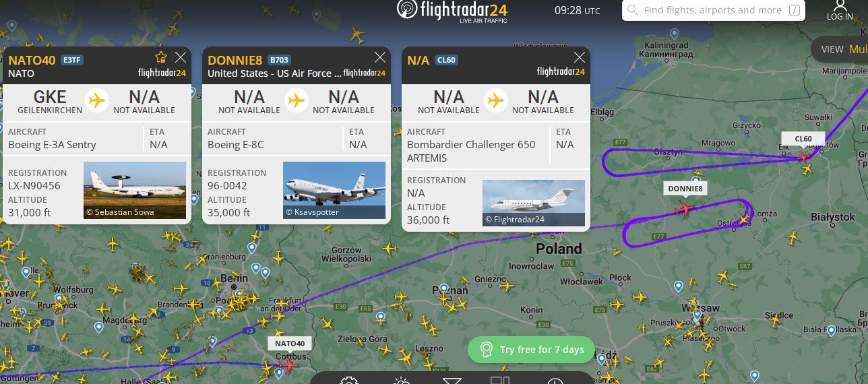Close the N/A CL60 flight card
The width and height of the screenshot is (868, 384).
(580, 57)
